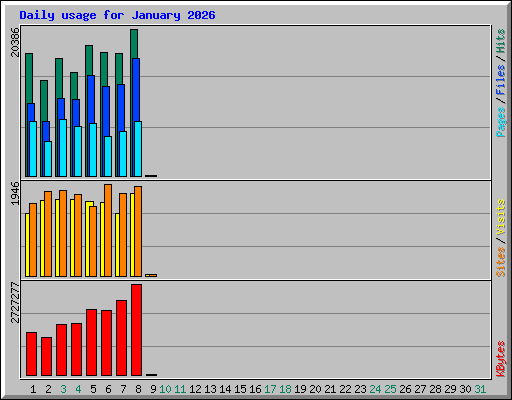This screenshot has height=400, width=512.
Task: Click the red KBytes bar for day 1
Action: pos(31,354)
